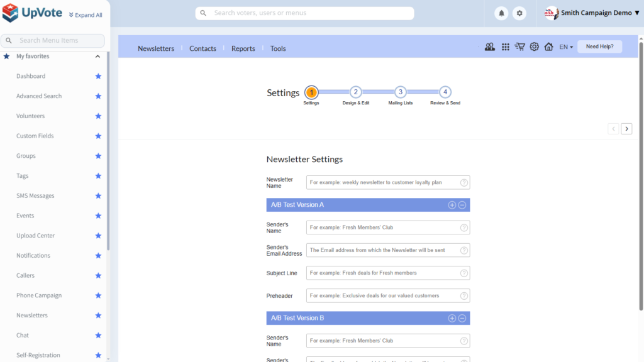Open the Contacts menu
This screenshot has width=644, height=362.
coord(203,48)
